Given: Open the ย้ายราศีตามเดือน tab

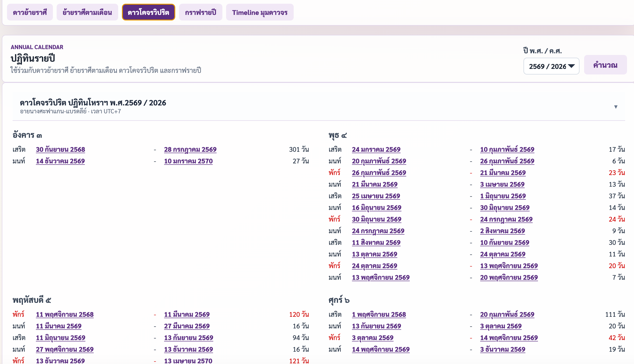Looking at the screenshot, I should [87, 12].
